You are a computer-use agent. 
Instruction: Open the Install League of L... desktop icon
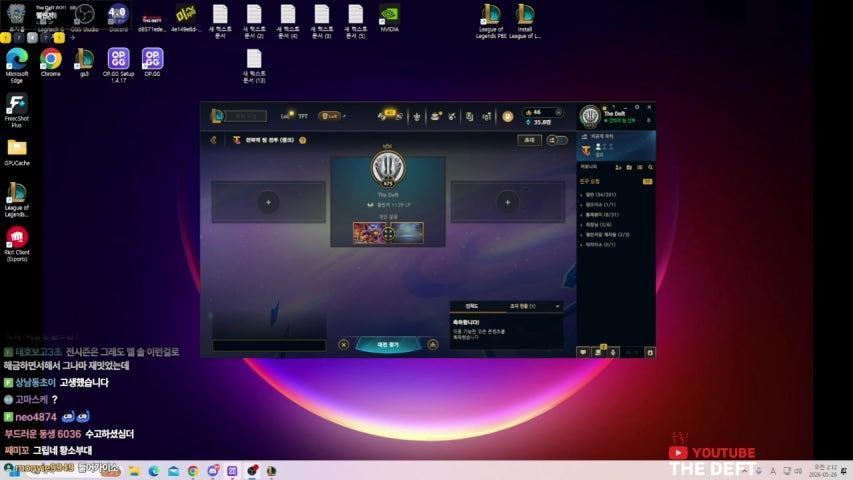tap(525, 21)
